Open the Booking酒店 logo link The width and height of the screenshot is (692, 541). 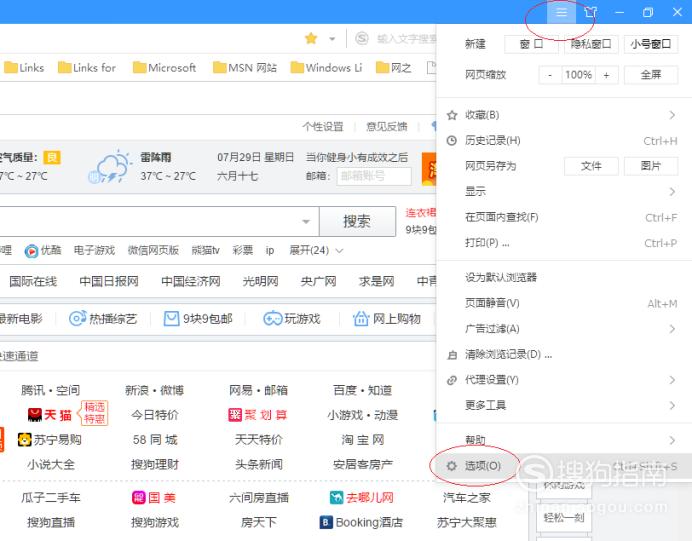click(x=361, y=522)
